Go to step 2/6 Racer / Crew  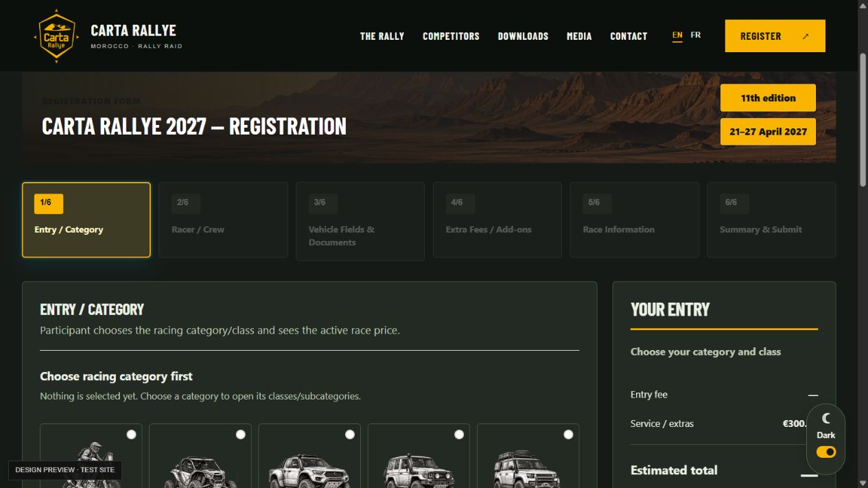point(223,220)
